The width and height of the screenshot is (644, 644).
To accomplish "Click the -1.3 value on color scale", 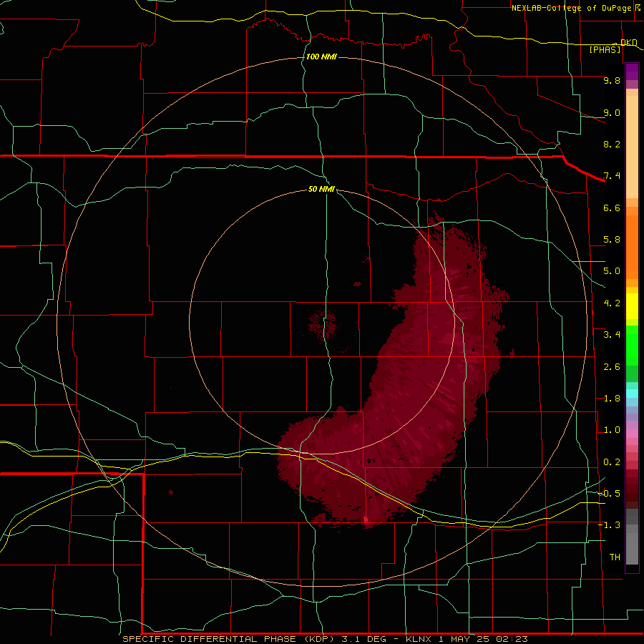I will 609,525.
